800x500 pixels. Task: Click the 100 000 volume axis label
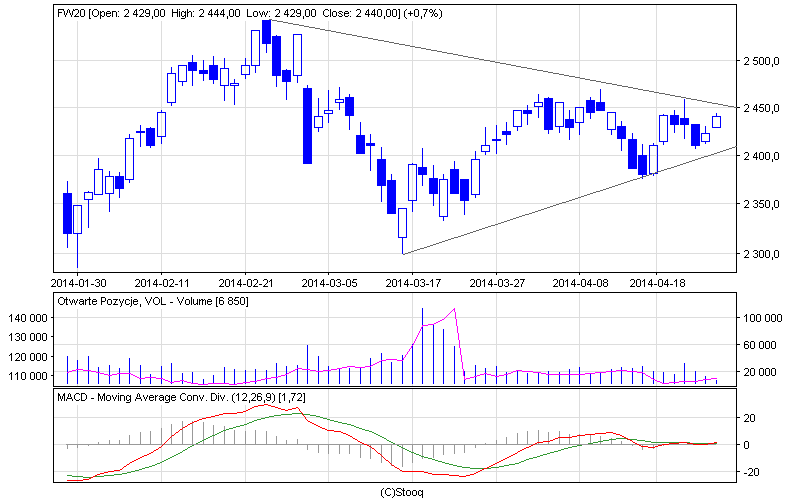tap(763, 318)
